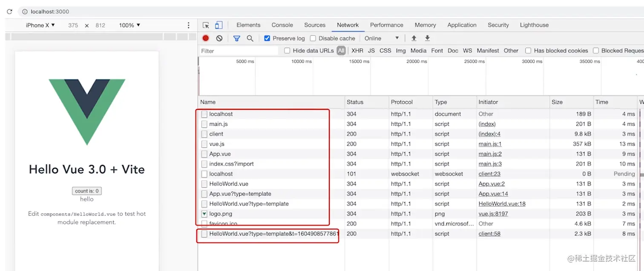Import HAR file with upload arrow
The image size is (644, 271).
pos(414,38)
